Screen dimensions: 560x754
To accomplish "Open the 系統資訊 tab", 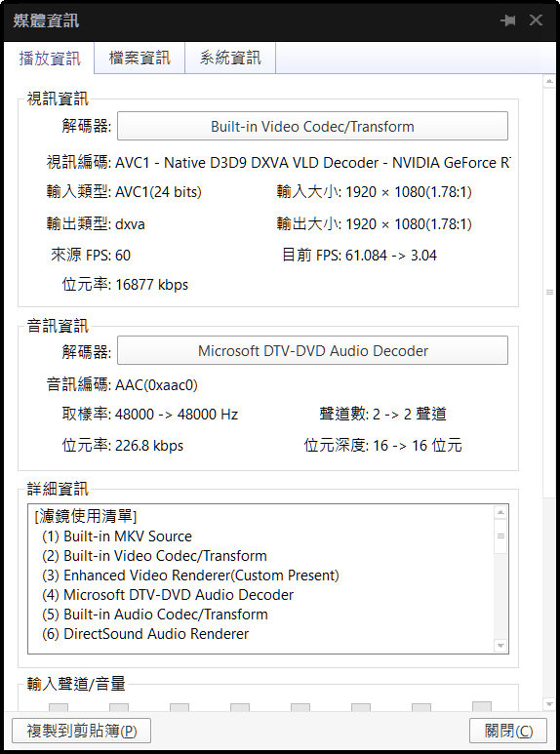I will point(230,58).
